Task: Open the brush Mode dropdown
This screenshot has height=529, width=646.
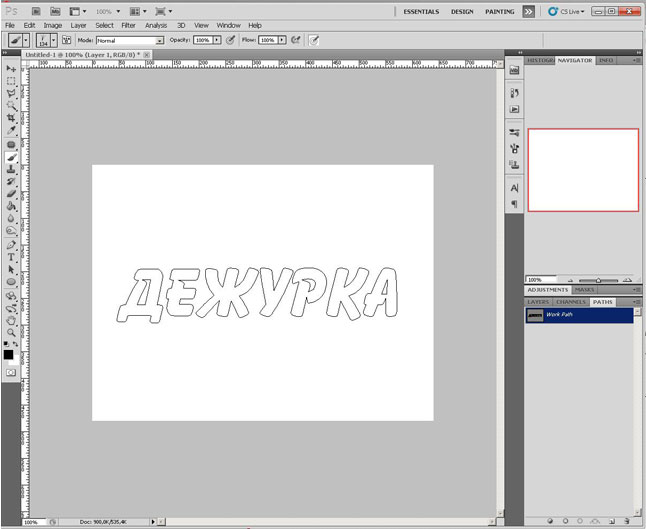Action: [x=129, y=40]
